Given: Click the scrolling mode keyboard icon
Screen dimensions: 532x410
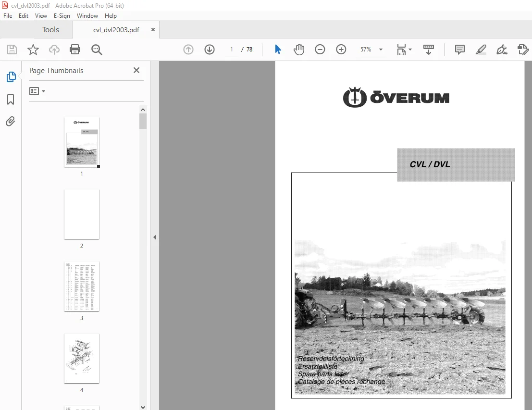Looking at the screenshot, I should point(429,50).
